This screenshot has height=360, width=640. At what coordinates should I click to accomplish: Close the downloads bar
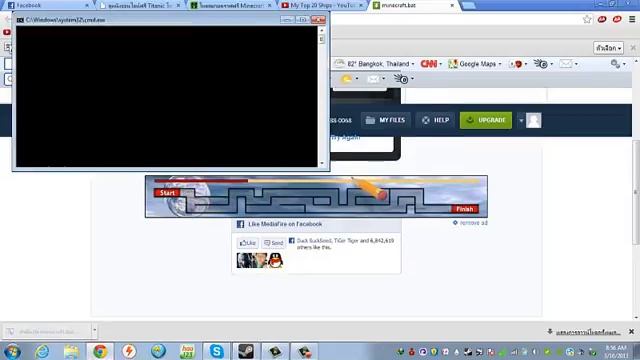[x=631, y=332]
